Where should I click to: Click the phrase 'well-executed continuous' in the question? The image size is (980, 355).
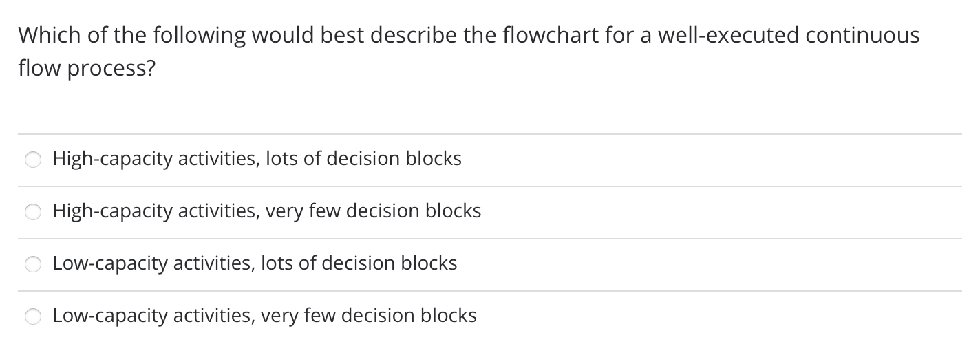[789, 35]
